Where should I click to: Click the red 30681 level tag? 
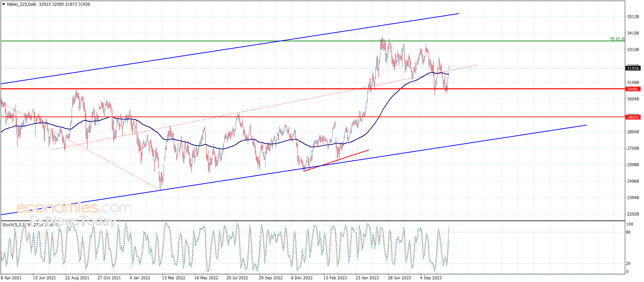coord(633,89)
